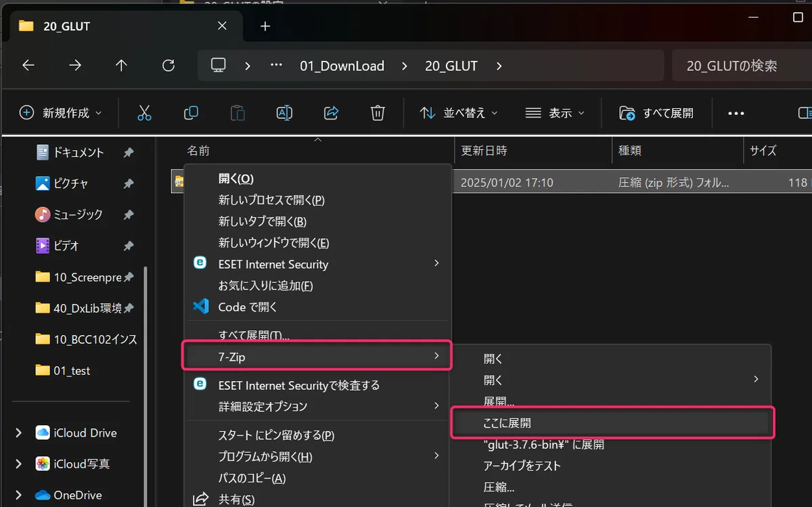The height and width of the screenshot is (507, 812).
Task: Click the monitor icon in address bar
Action: point(218,66)
